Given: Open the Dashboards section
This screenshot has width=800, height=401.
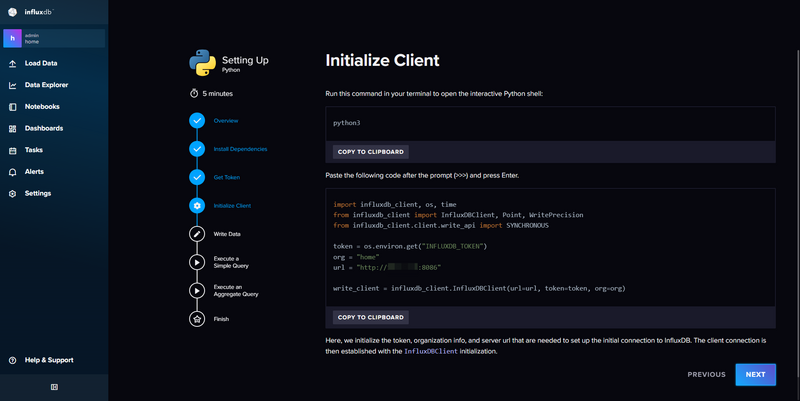Looking at the screenshot, I should 44,129.
